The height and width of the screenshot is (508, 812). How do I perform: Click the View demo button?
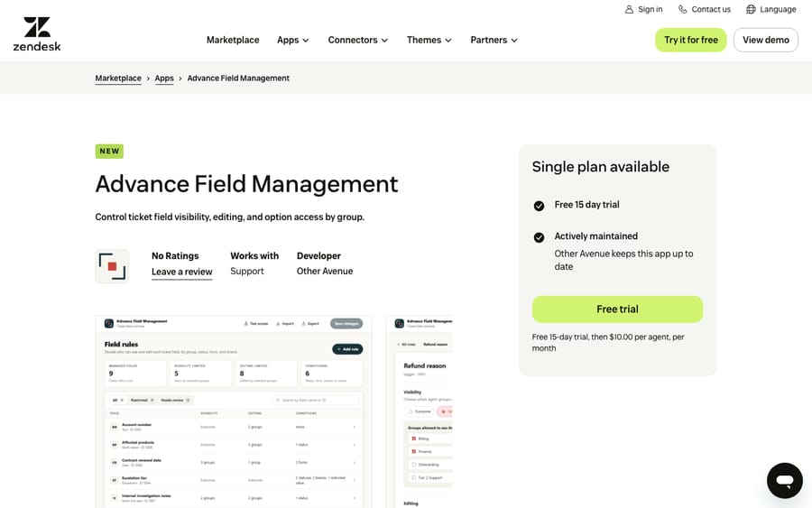pyautogui.click(x=765, y=40)
